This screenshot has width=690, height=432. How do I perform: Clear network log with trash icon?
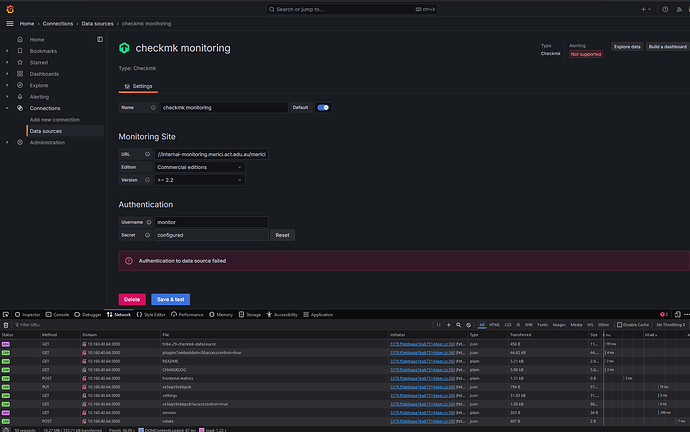tap(6, 325)
